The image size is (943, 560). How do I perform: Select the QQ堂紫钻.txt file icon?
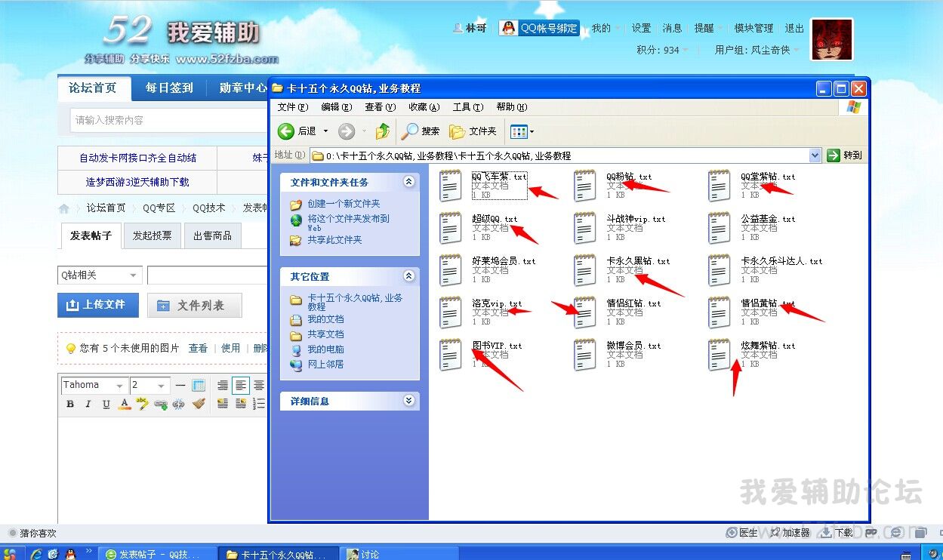[720, 186]
